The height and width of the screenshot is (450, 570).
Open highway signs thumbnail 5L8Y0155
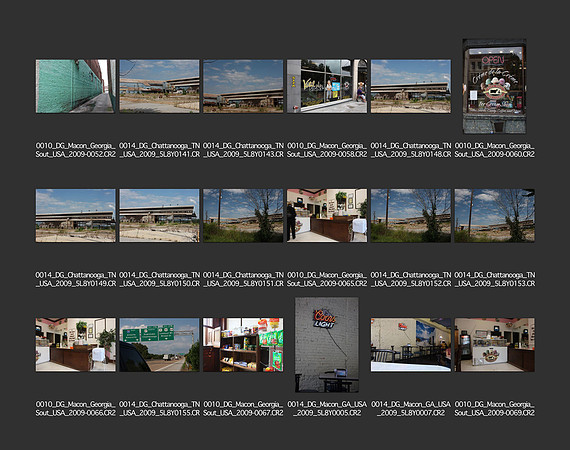pyautogui.click(x=159, y=345)
